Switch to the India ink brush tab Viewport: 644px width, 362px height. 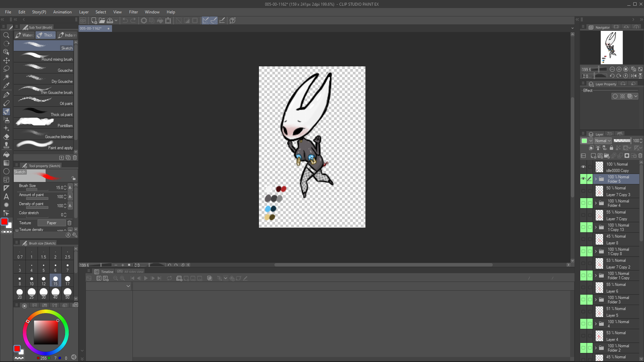(67, 35)
